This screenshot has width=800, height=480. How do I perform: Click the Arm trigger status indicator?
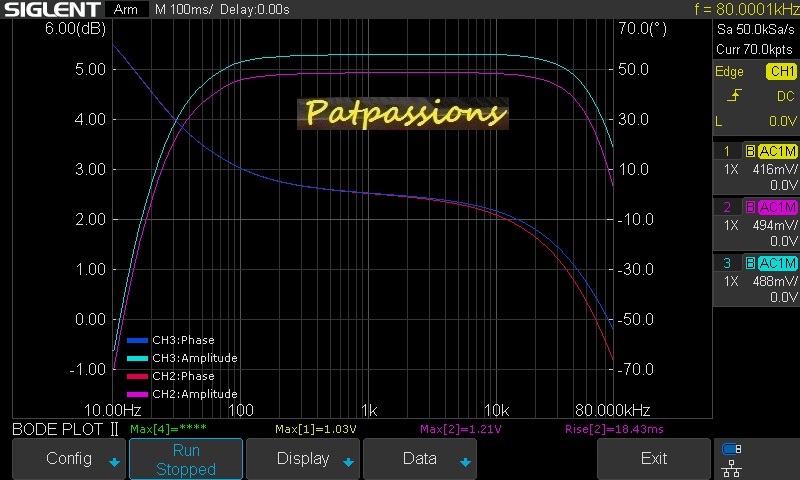[x=126, y=9]
